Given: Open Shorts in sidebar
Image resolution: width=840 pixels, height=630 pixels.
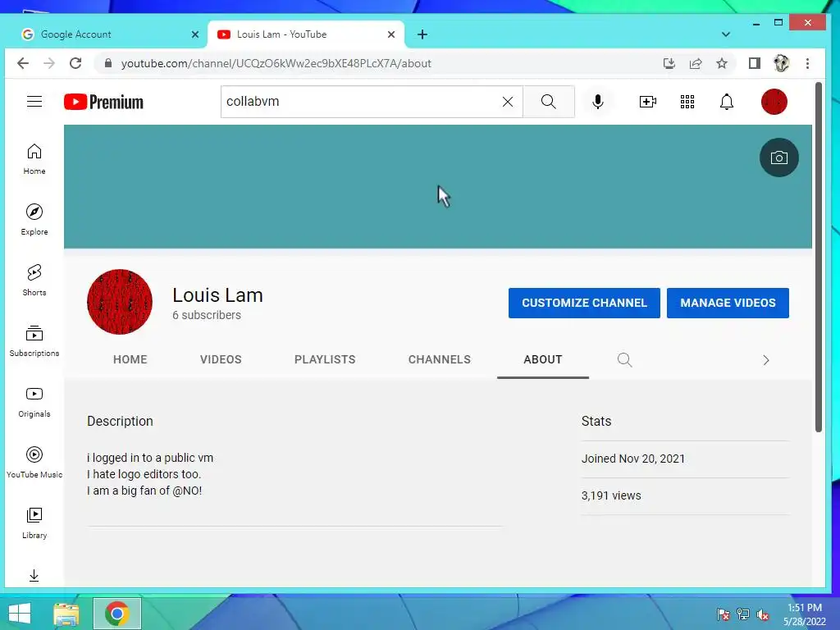Looking at the screenshot, I should pos(34,281).
